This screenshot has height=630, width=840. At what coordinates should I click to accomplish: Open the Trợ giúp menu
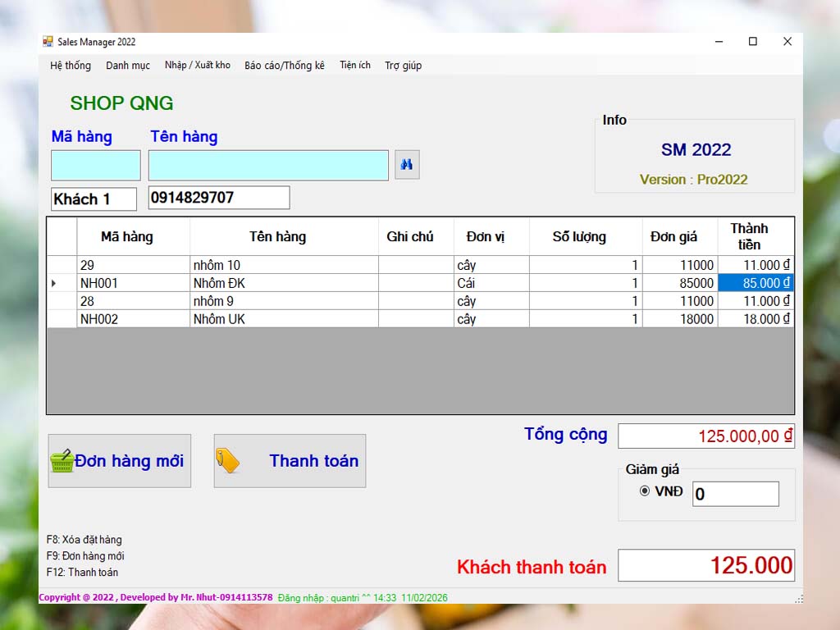pos(403,66)
